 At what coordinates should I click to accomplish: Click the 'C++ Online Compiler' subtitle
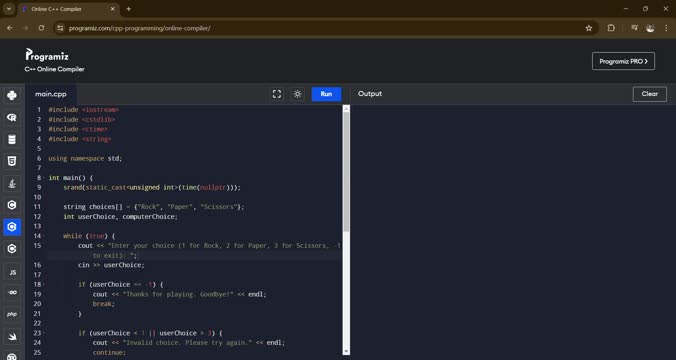click(x=54, y=69)
